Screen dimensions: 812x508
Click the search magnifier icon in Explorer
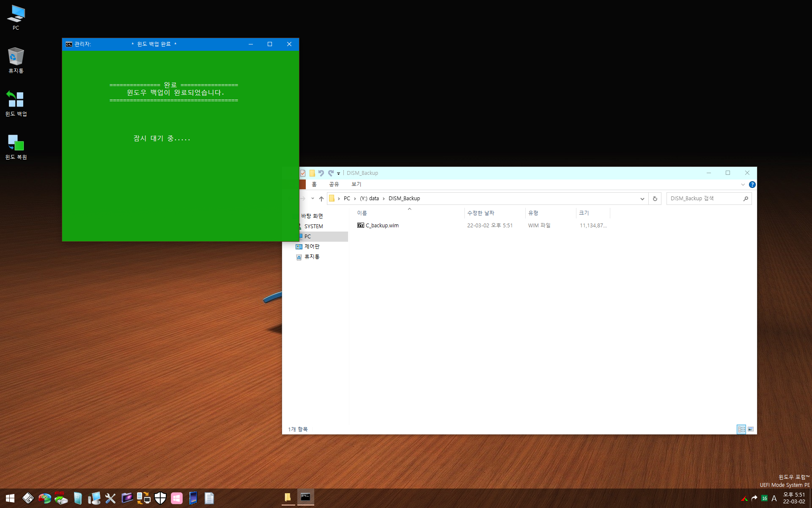pyautogui.click(x=746, y=199)
